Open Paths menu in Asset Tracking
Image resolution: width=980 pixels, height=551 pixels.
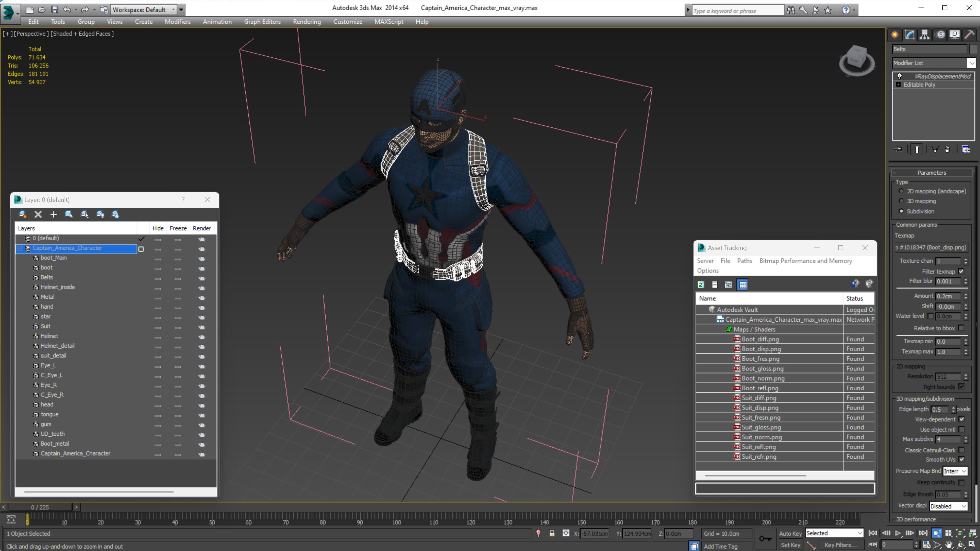(x=744, y=261)
